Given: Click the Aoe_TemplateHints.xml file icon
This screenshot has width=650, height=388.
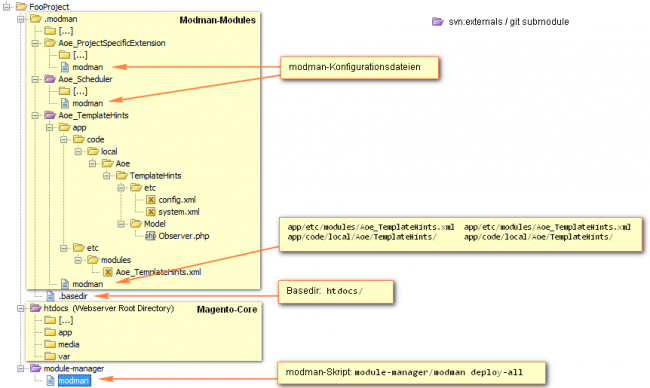Looking at the screenshot, I should pos(108,272).
